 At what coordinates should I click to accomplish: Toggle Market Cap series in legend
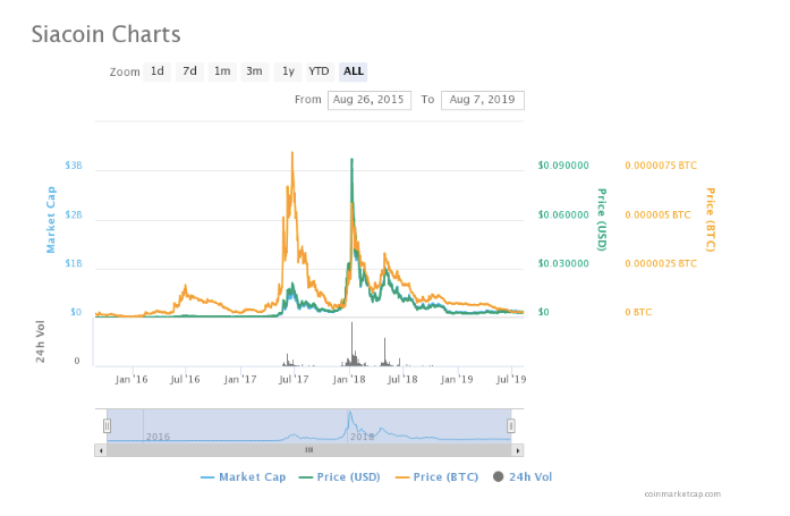coord(243,477)
